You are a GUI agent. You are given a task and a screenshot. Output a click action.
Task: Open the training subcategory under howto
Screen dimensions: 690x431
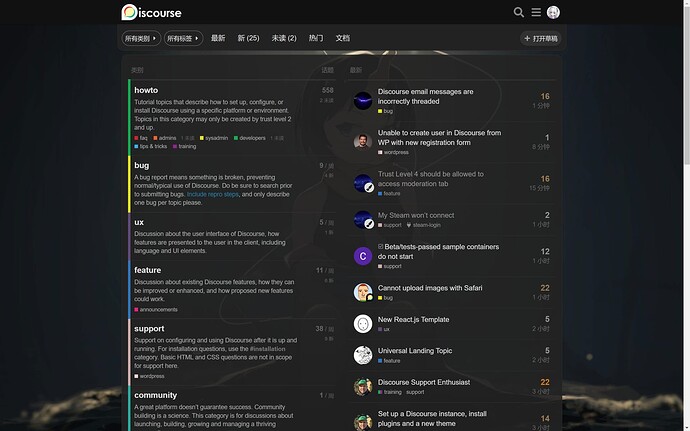[x=184, y=147]
